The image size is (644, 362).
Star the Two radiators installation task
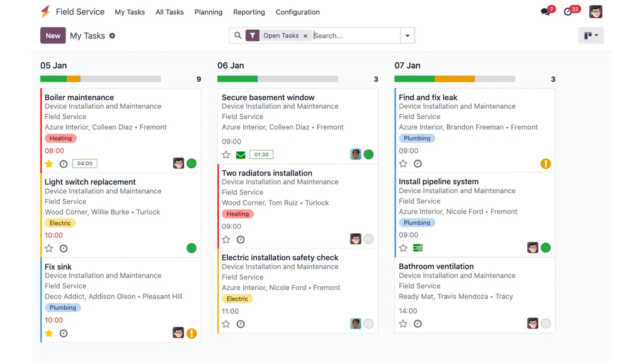click(226, 240)
